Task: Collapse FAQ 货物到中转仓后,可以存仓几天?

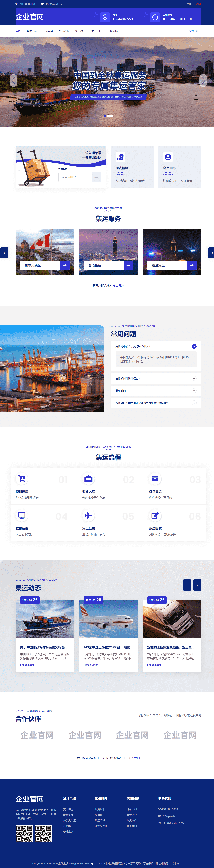Action: 194,346
